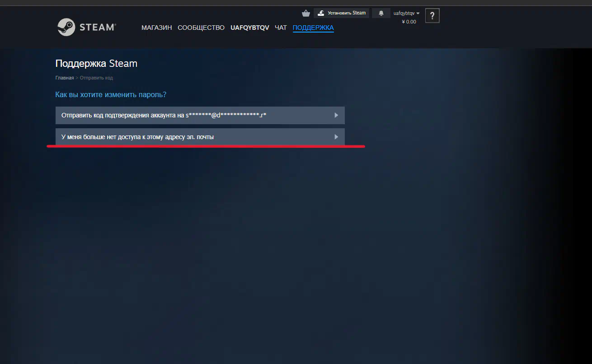Screen dimensions: 592x364
Task: Click the Главная breadcrumb link
Action: tap(64, 78)
